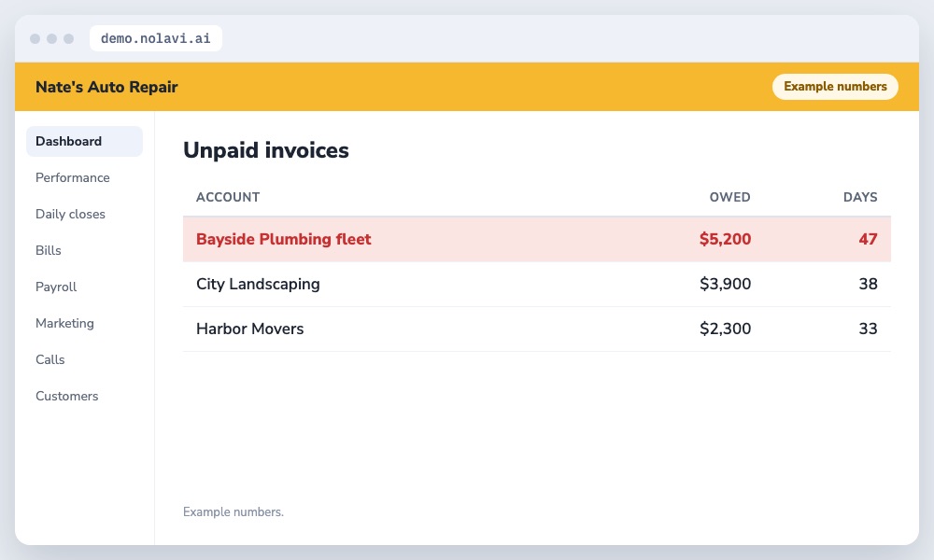Click the $3,900 owed amount
This screenshot has width=934, height=560.
tap(725, 284)
